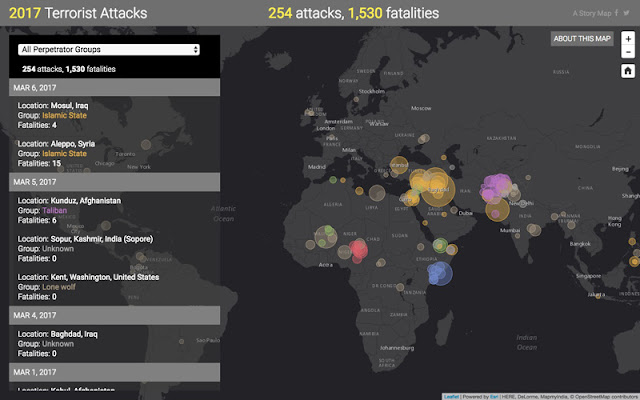
Task: Select the MAR 4, 2017 date header
Action: pos(114,315)
